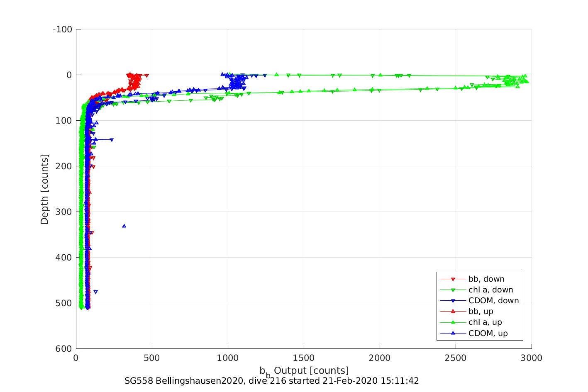Click the isolated blue up-triangle outlier near depth 330
The width and height of the screenshot is (588, 392).
point(124,226)
